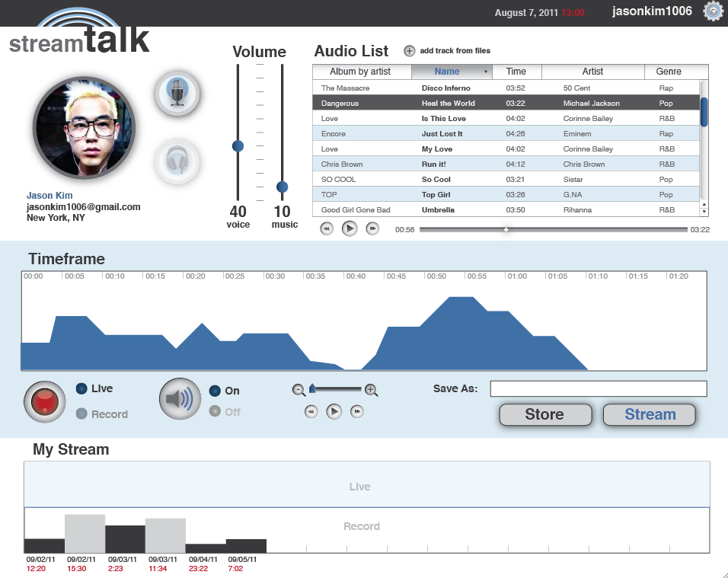Click the August 7, 2011 date
Image resolution: width=728 pixels, height=578 pixels.
[x=526, y=12]
